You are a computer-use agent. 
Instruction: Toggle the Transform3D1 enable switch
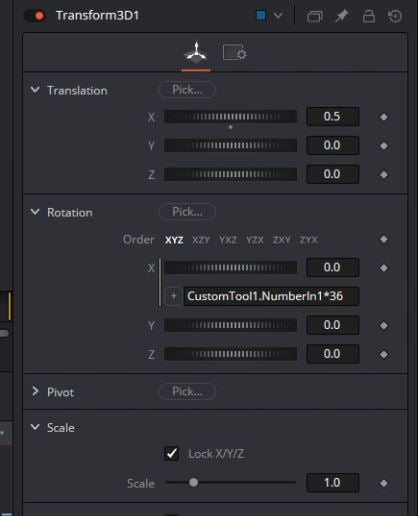[35, 16]
